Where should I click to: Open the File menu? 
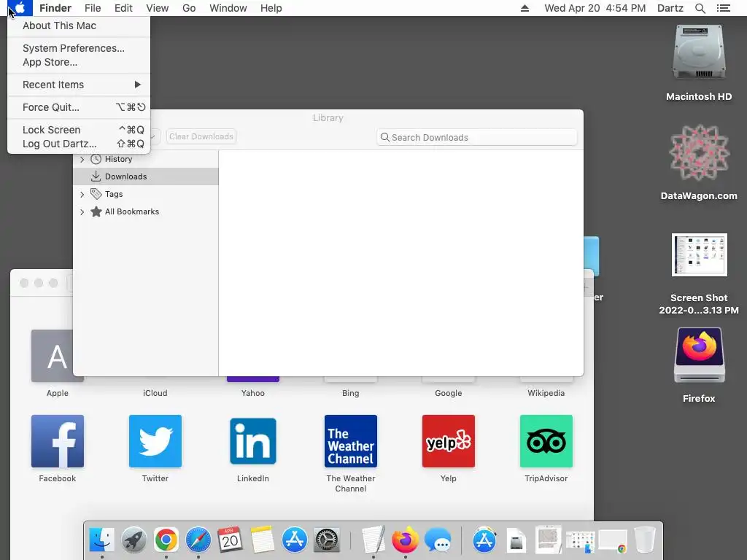[93, 8]
